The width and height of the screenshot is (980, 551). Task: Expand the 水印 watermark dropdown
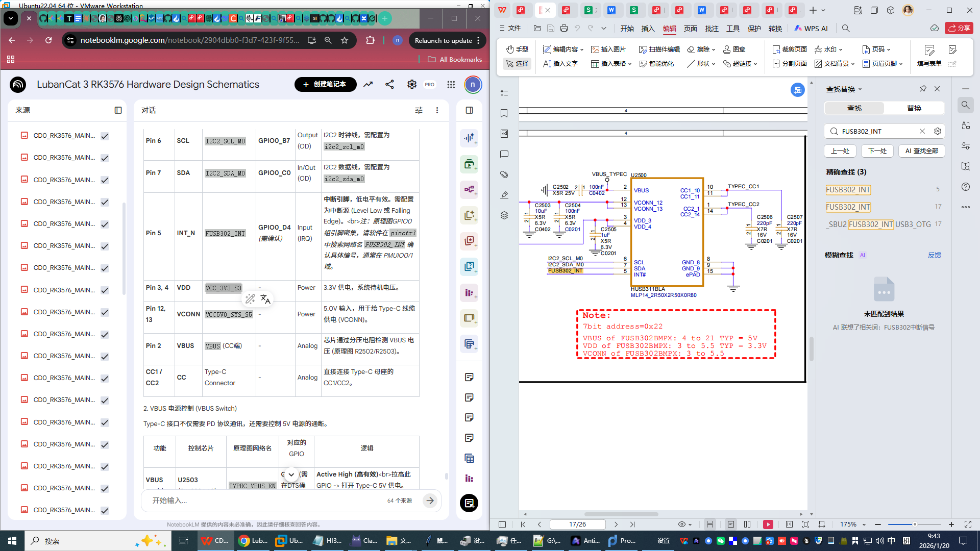coord(840,49)
